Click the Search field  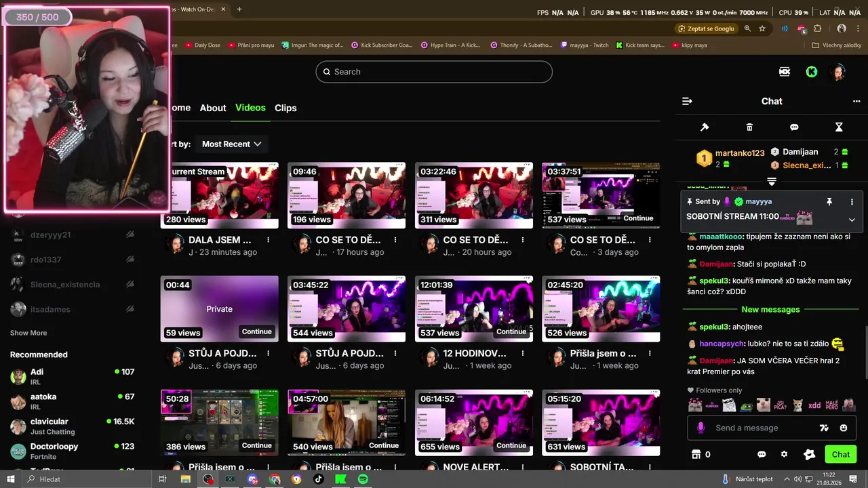[x=434, y=72]
